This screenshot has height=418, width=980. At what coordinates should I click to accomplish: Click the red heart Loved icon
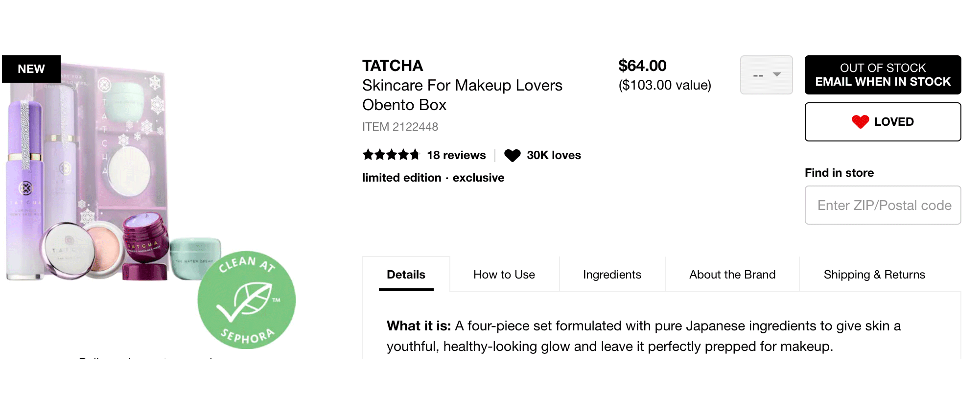860,122
